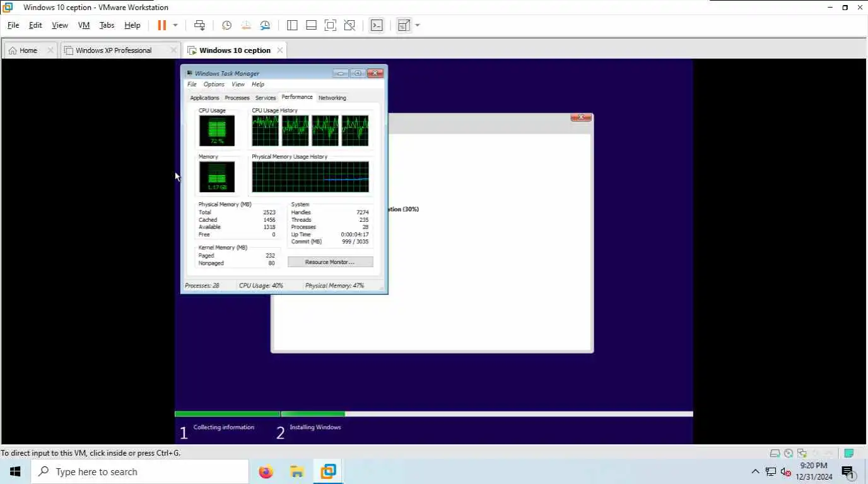This screenshot has width=868, height=484.
Task: Open File Explorer from the taskbar
Action: pyautogui.click(x=297, y=471)
